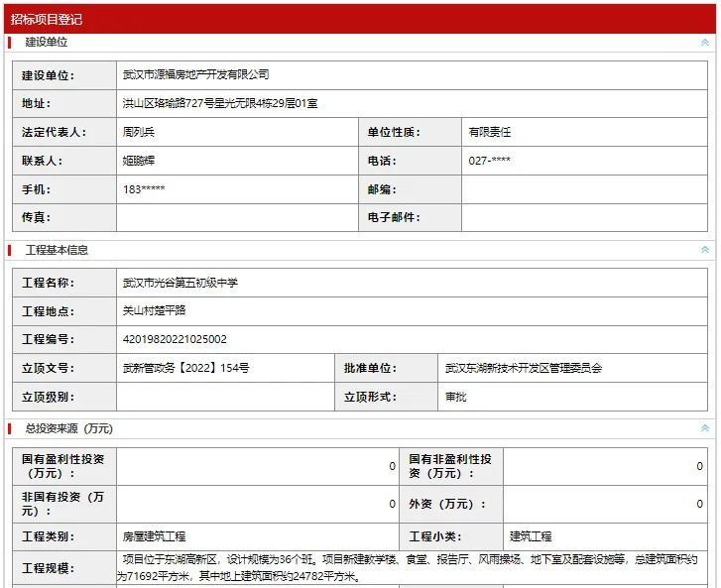Click the empty 传真 value cell

(237, 217)
